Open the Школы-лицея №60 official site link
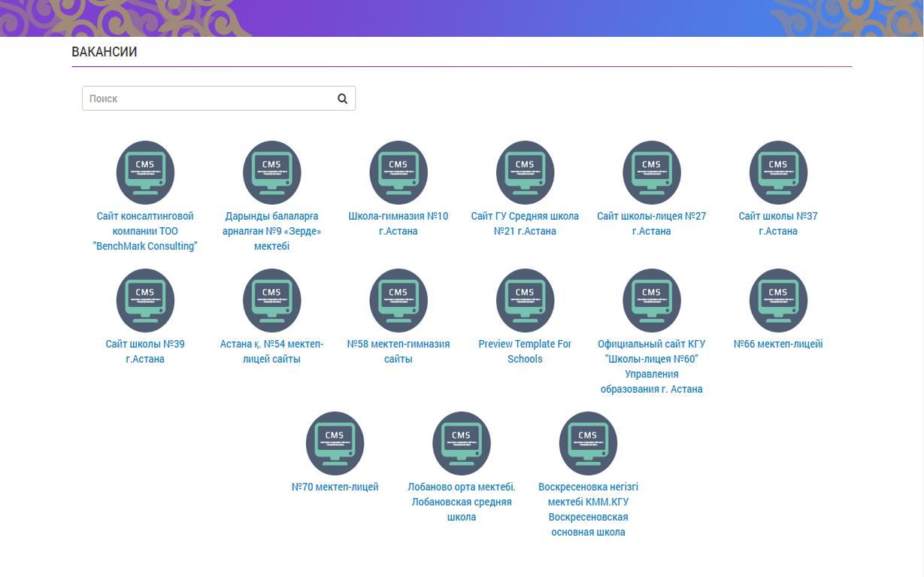Image resolution: width=924 pixels, height=577 pixels. pos(652,366)
